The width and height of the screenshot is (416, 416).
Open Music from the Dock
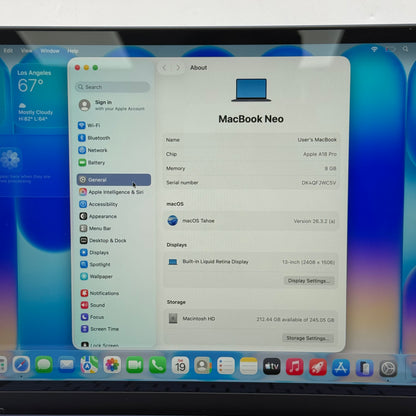(x=295, y=367)
